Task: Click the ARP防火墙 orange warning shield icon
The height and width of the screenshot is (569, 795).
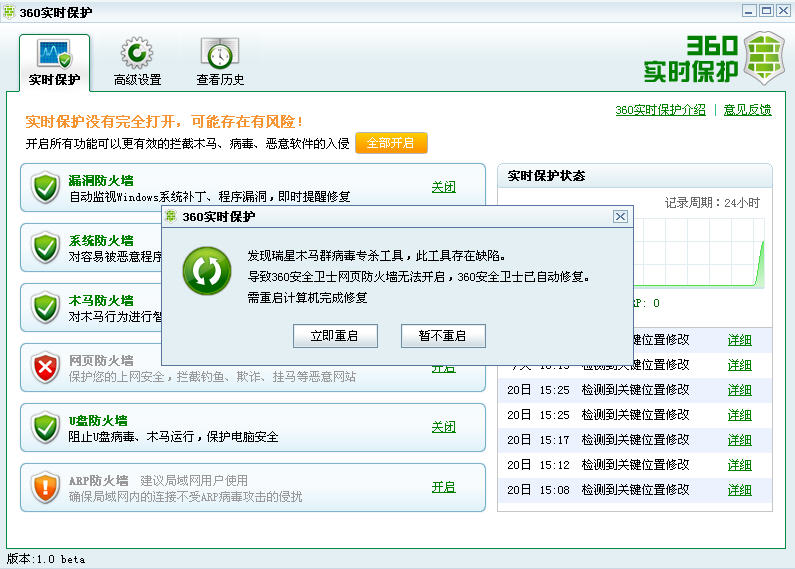Action: (x=46, y=487)
